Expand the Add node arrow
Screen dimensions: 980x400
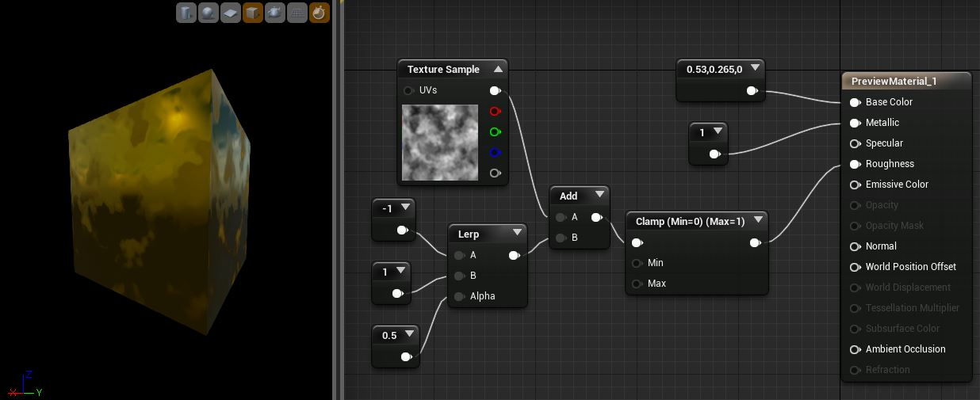click(x=599, y=195)
